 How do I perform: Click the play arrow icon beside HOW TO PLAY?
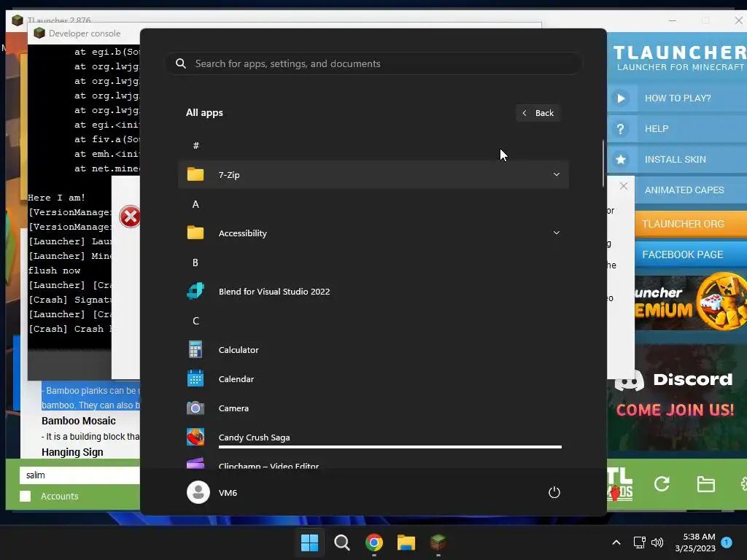pyautogui.click(x=622, y=98)
